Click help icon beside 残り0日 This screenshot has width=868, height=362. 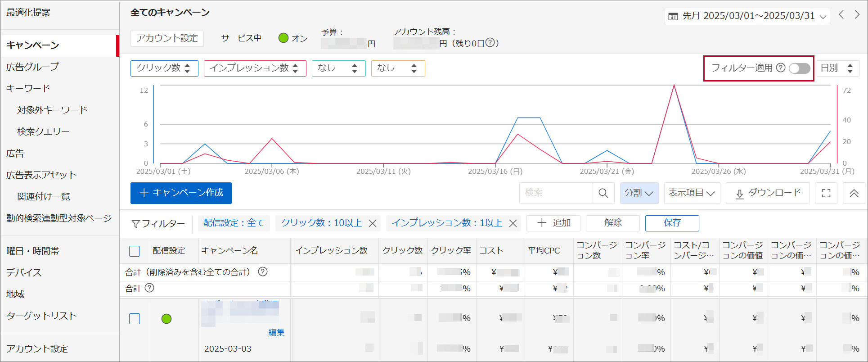tap(490, 43)
